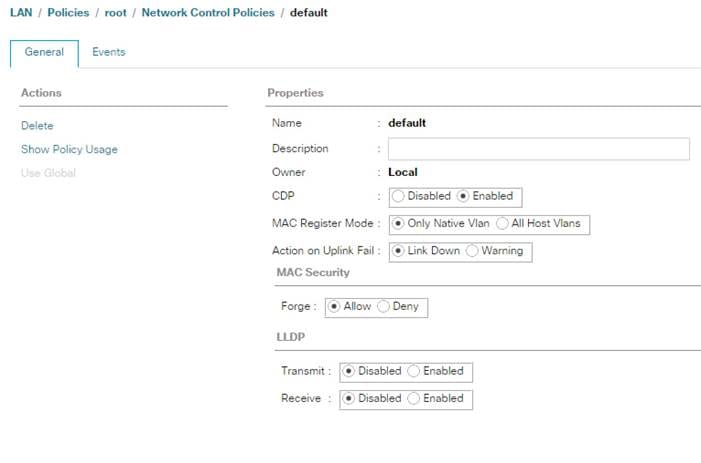This screenshot has width=701, height=463.
Task: Click the Delete action
Action: click(x=37, y=126)
